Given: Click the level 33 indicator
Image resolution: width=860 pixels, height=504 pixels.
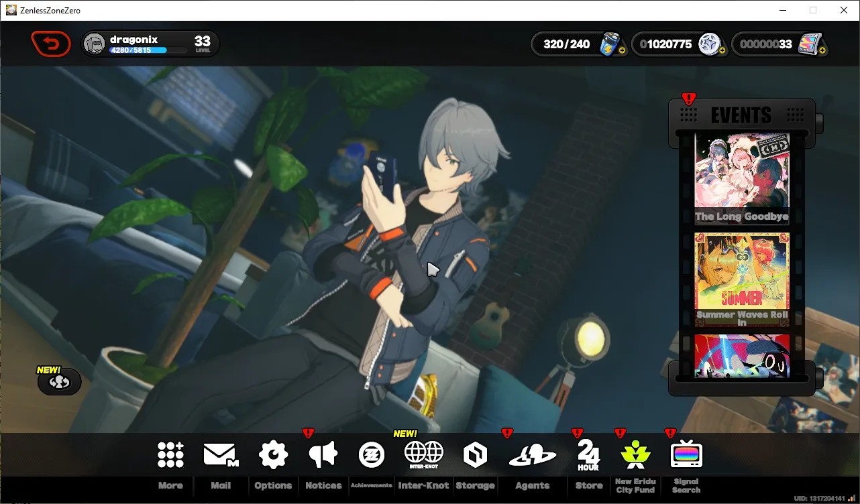Looking at the screenshot, I should (202, 44).
